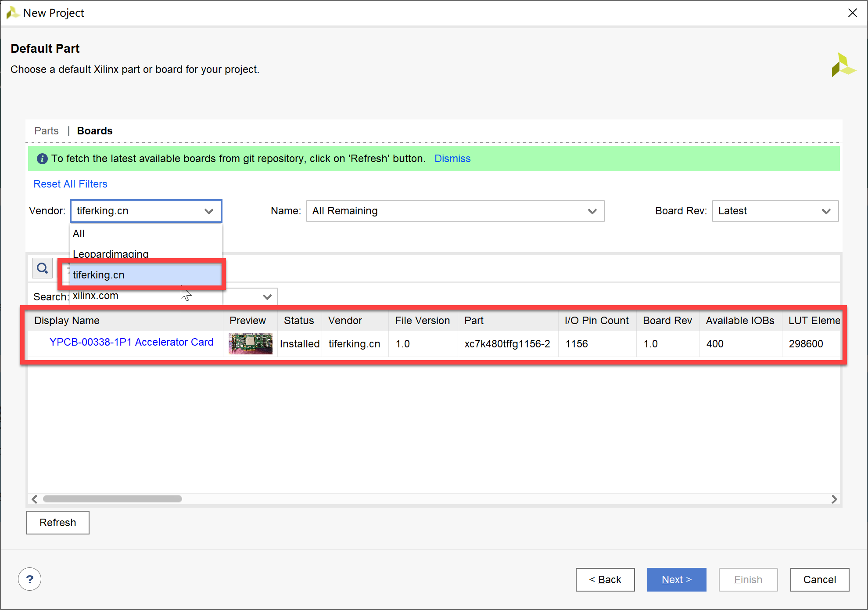The image size is (868, 610).
Task: Close the New Project dialog
Action: (x=852, y=13)
